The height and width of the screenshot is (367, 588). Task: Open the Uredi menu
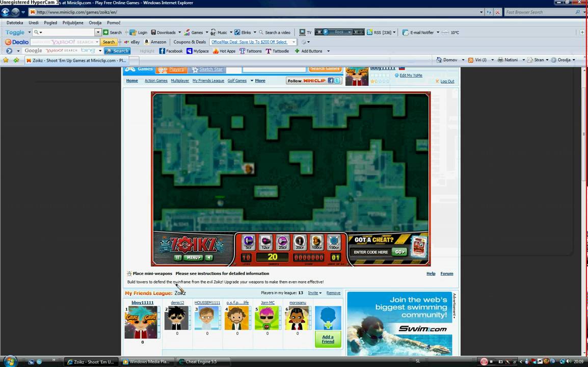(34, 22)
